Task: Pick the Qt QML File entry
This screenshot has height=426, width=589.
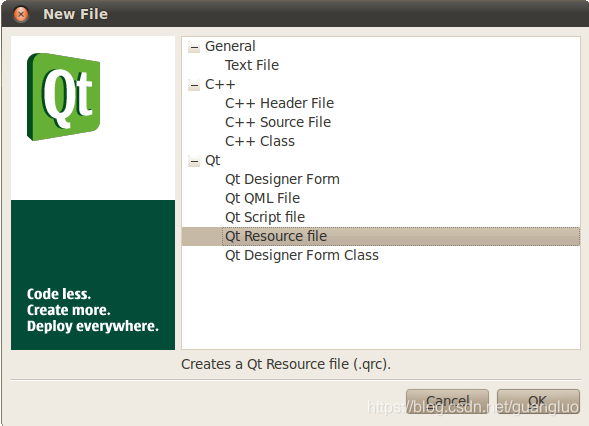Action: coord(262,198)
